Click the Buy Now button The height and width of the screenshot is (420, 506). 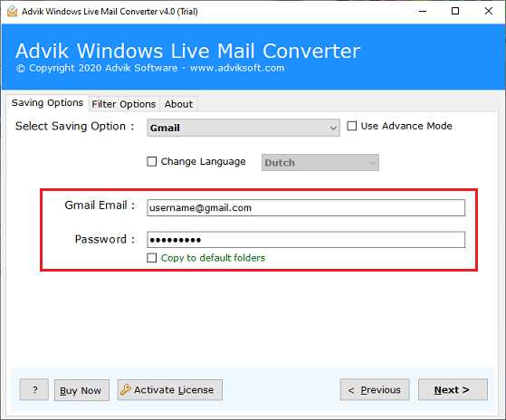click(x=81, y=390)
